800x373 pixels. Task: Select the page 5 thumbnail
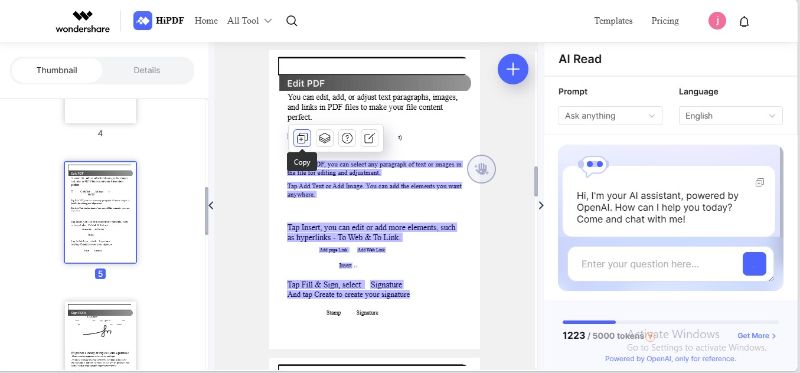[x=101, y=212]
